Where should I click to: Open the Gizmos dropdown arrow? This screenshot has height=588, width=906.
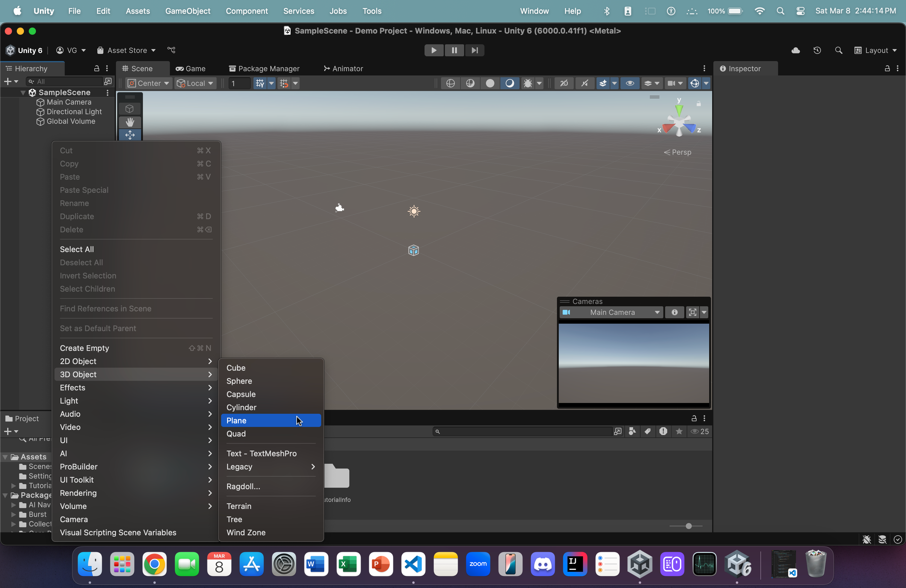706,83
